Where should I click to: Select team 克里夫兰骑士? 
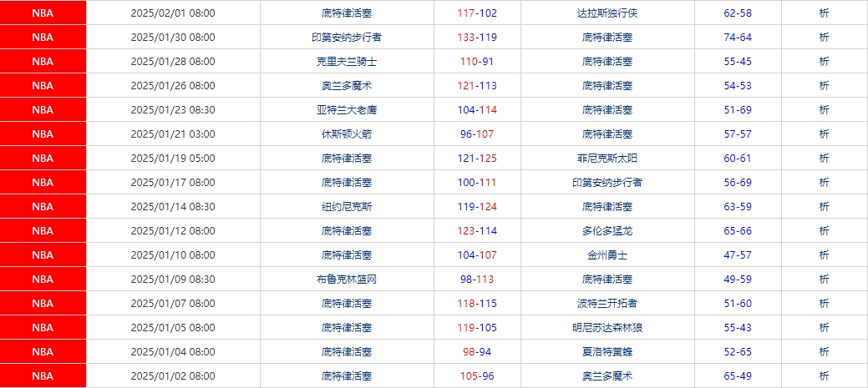point(347,62)
